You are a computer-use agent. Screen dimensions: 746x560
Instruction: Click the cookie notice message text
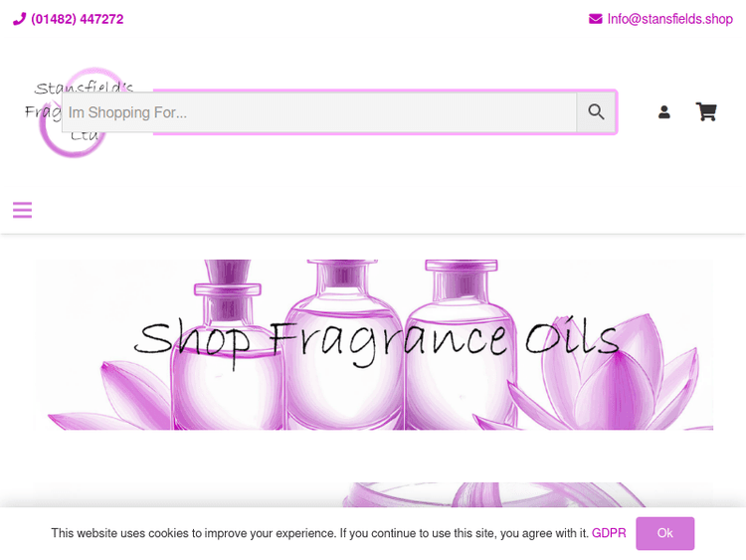pyautogui.click(x=319, y=533)
